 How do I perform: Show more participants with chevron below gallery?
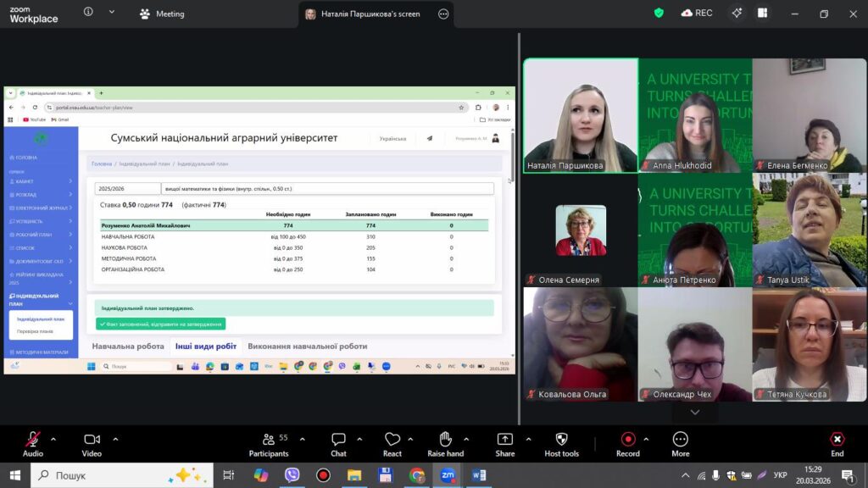click(x=694, y=413)
